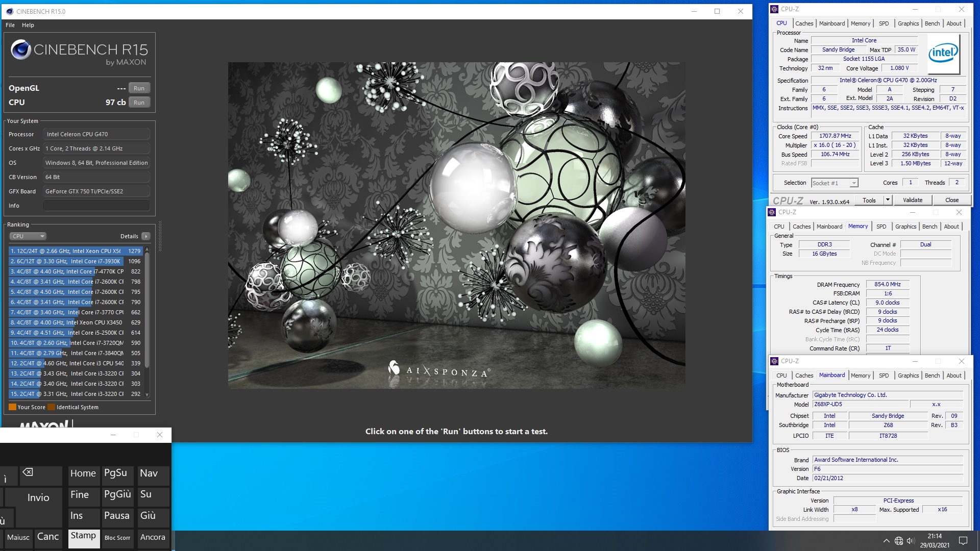Screen dimensions: 980x551
Task: Click the Backspace key on on-screen keyboard
Action: click(41, 475)
